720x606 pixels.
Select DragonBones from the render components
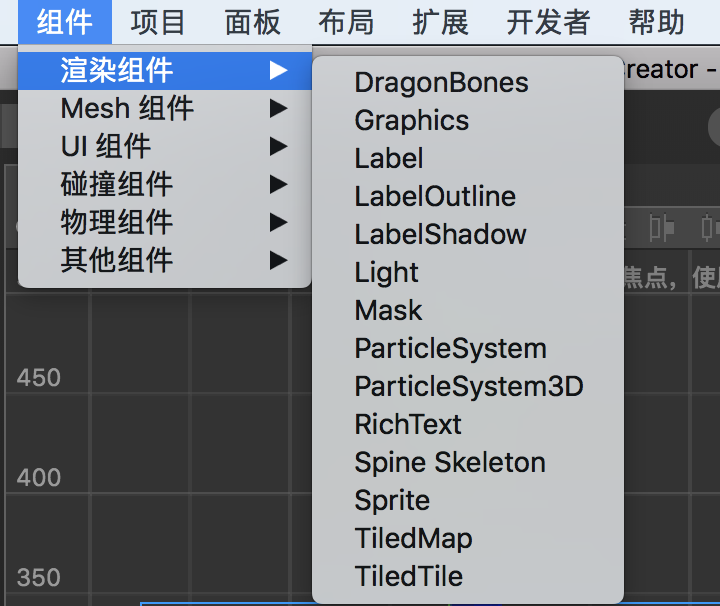pyautogui.click(x=441, y=83)
